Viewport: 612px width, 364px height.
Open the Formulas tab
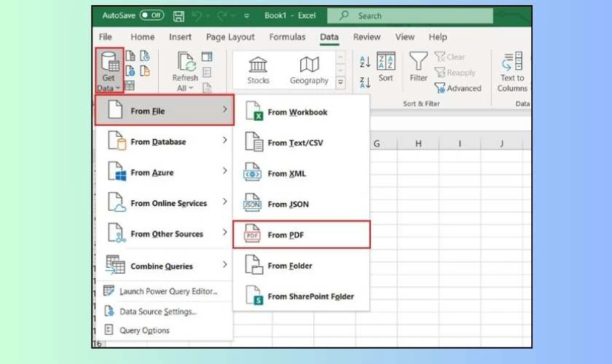coord(287,36)
